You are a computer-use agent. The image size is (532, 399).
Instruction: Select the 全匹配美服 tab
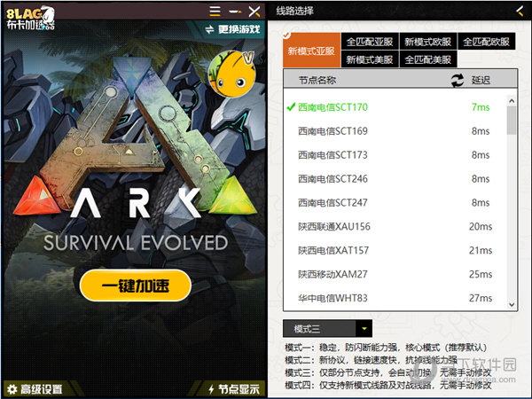(x=428, y=59)
